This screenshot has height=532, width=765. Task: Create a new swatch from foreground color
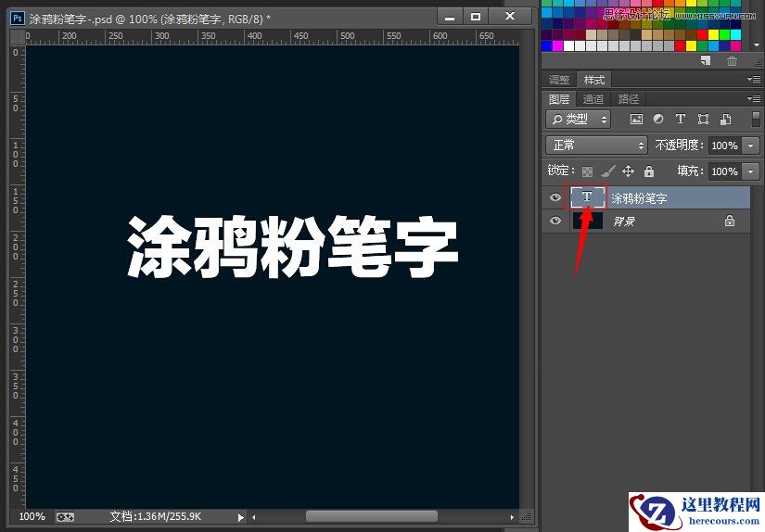click(x=706, y=61)
